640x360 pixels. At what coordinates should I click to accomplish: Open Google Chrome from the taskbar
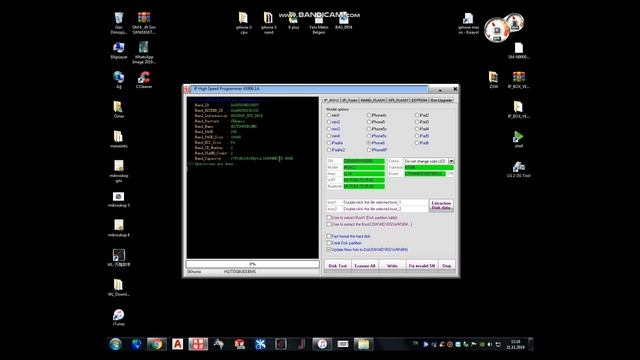click(157, 344)
